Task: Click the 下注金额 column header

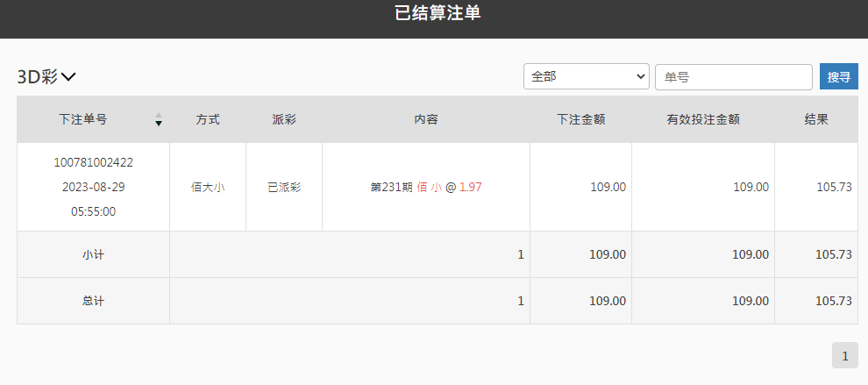Action: pos(580,119)
